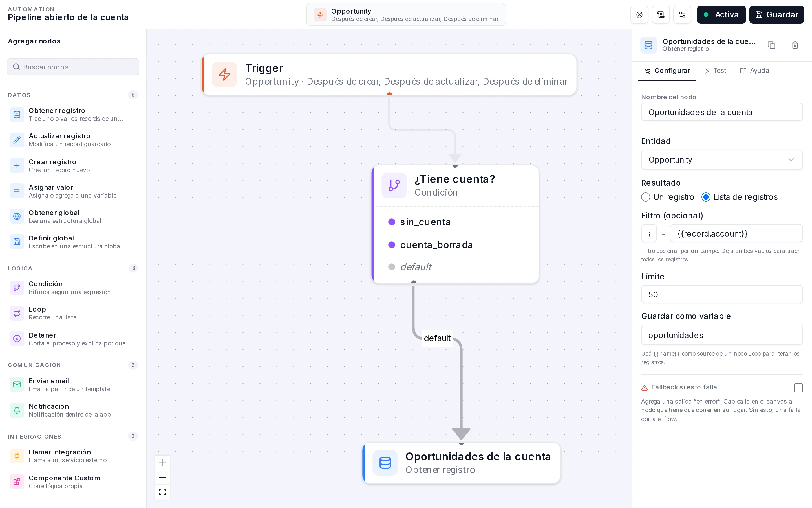Select the Trigger node on canvas
Screen dimensions: 812x508
(x=389, y=75)
